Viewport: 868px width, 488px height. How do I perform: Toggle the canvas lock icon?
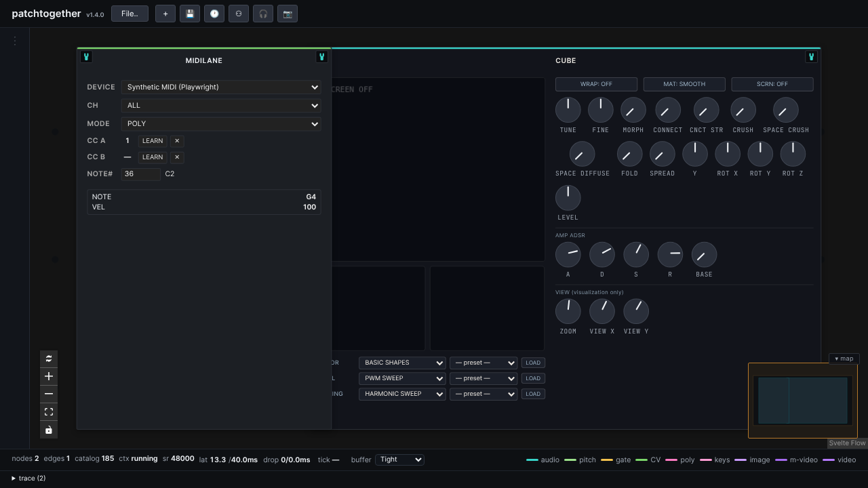click(x=49, y=430)
